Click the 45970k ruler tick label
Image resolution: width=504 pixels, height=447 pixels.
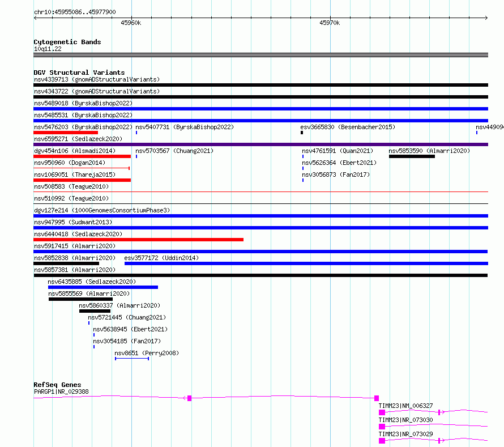pyautogui.click(x=330, y=23)
